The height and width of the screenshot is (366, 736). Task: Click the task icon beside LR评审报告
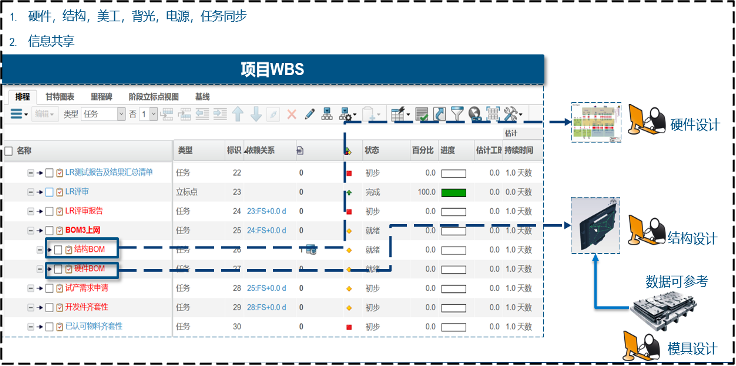(x=60, y=212)
